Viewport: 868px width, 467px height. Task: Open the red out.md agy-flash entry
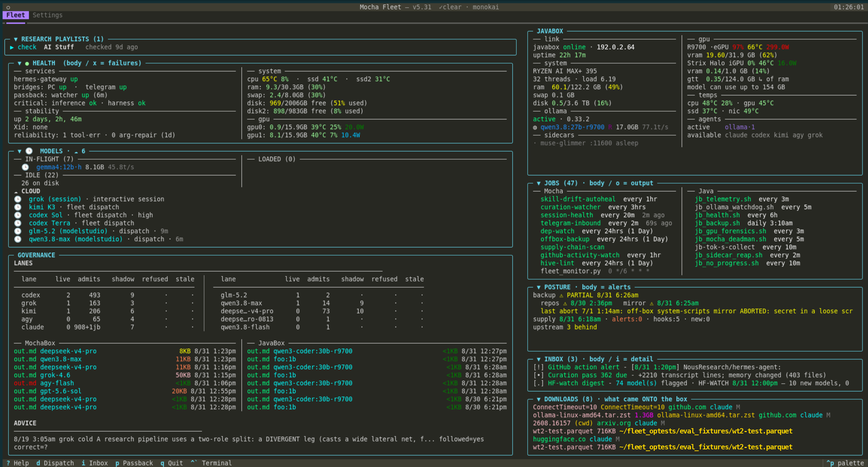click(125, 383)
